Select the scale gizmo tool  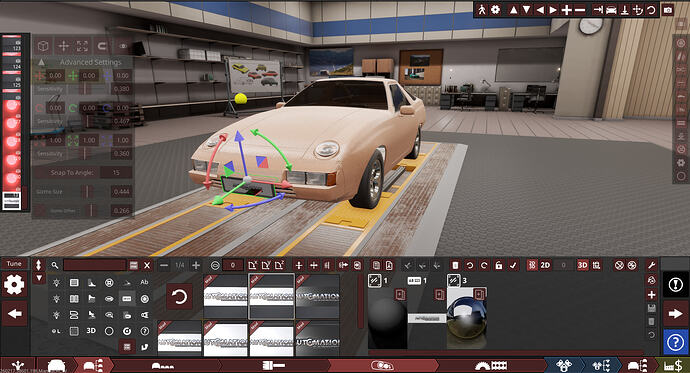point(82,45)
